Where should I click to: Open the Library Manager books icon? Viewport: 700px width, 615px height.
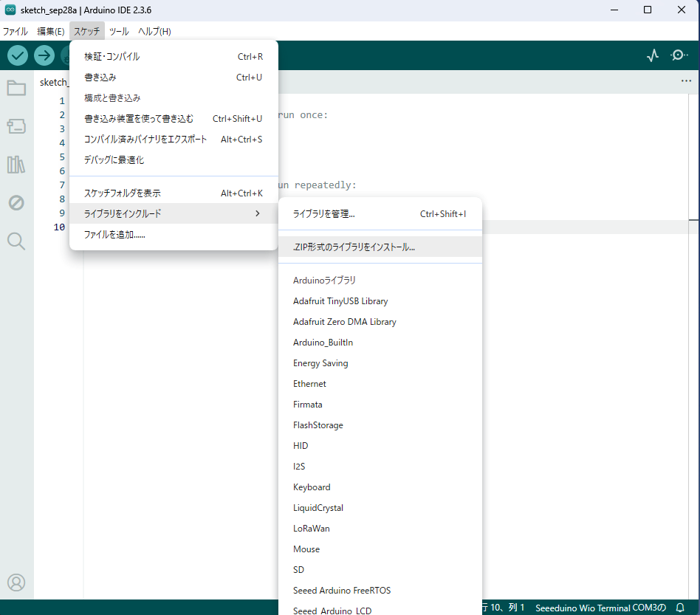(x=16, y=164)
